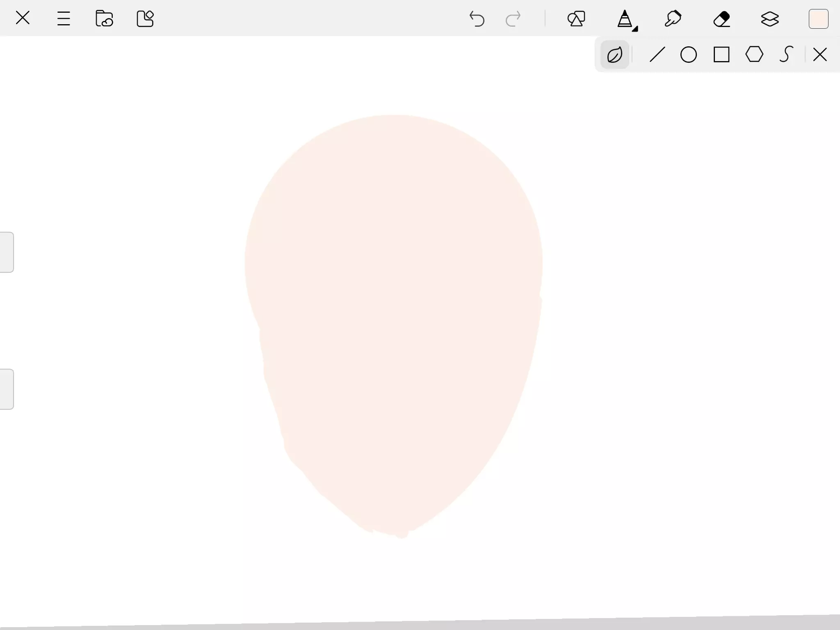Open the cloud folder gallery icon
Screen dimensions: 840x630
pyautogui.click(x=104, y=18)
